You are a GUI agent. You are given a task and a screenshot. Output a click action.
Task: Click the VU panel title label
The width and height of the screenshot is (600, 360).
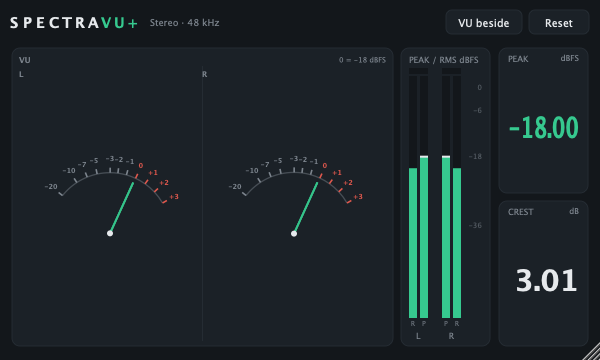click(x=25, y=60)
